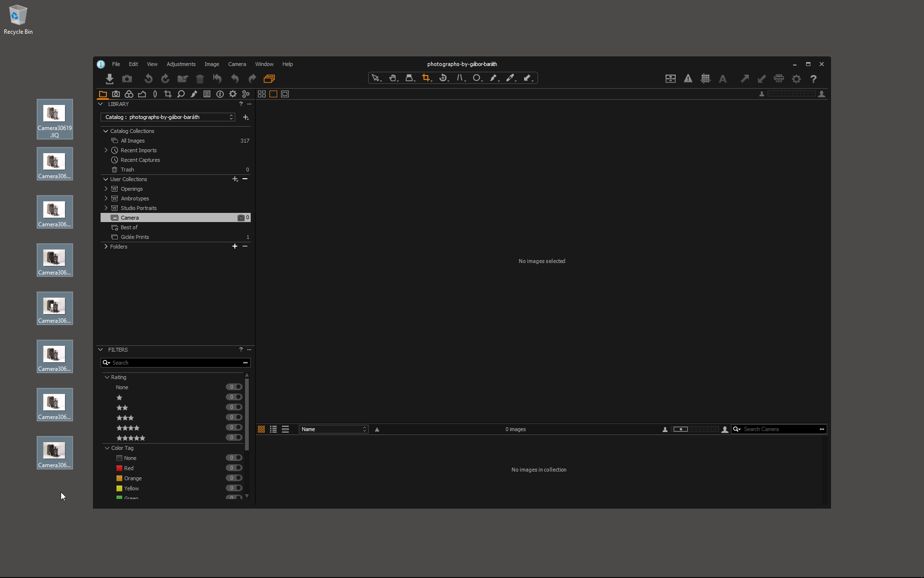Expand the Folders section

point(106,247)
